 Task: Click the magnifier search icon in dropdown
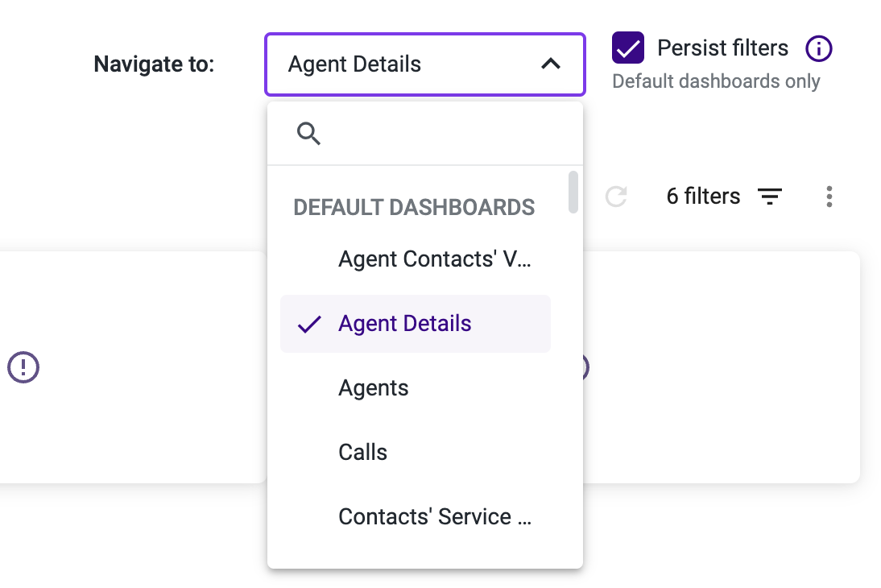308,134
